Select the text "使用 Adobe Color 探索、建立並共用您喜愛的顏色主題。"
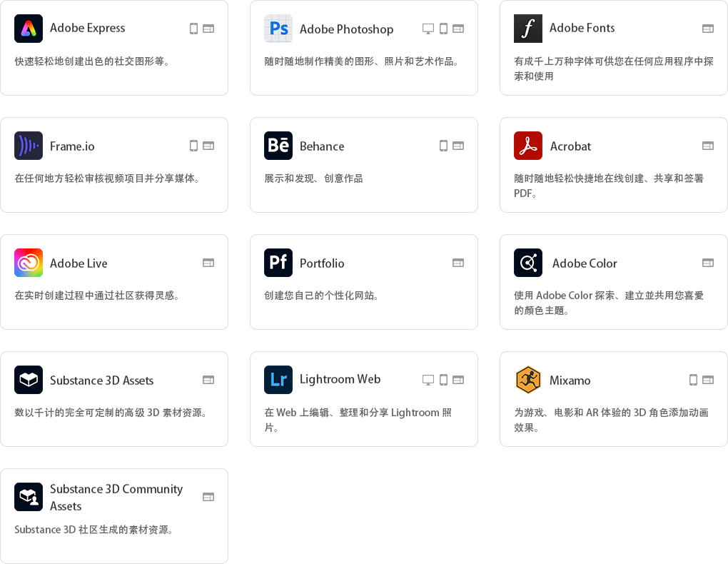 pyautogui.click(x=609, y=303)
